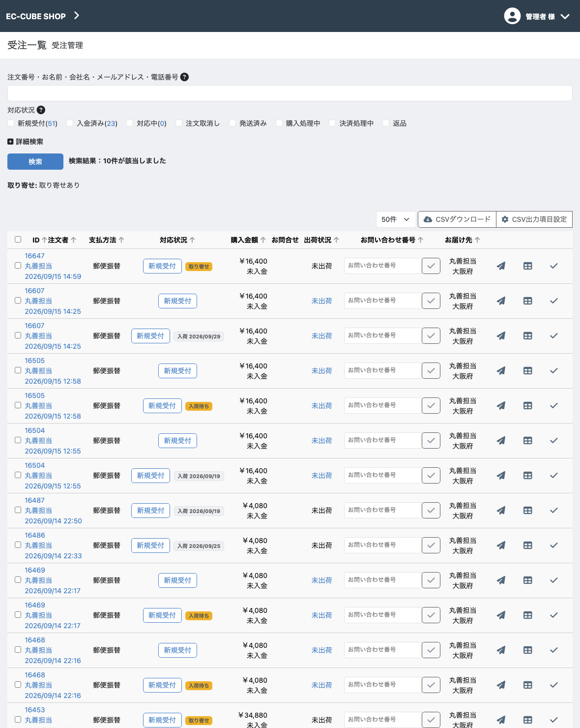The height and width of the screenshot is (728, 580).
Task: Click the 未出荷 link in the 16607 row with 入荷 2026/09/29
Action: [322, 336]
